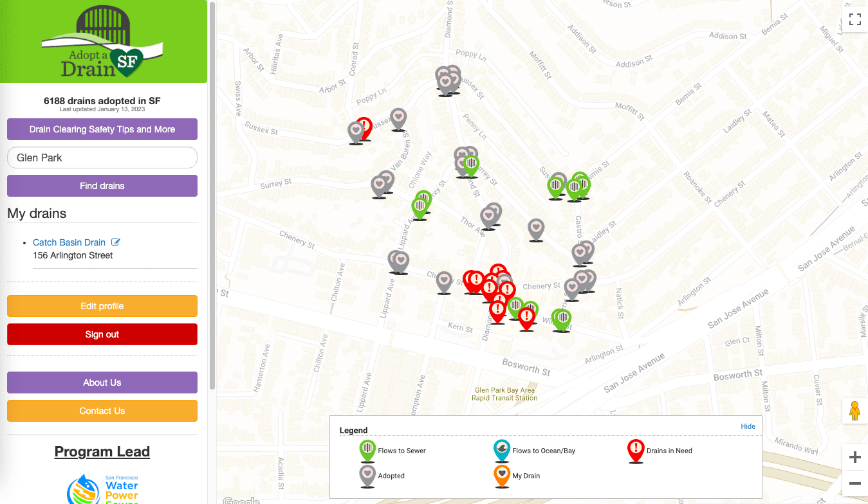Click the Legend title text
Image resolution: width=868 pixels, height=504 pixels.
pyautogui.click(x=353, y=430)
